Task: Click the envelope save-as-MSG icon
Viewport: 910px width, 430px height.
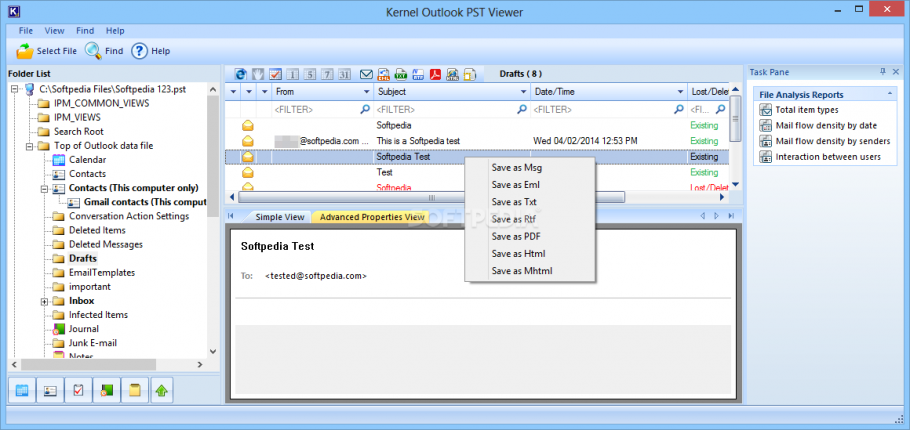Action: (x=366, y=74)
